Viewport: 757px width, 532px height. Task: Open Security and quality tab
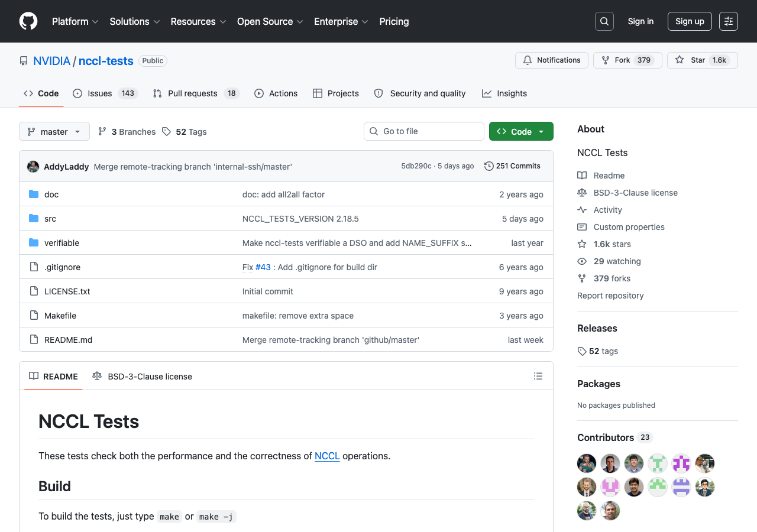[420, 93]
